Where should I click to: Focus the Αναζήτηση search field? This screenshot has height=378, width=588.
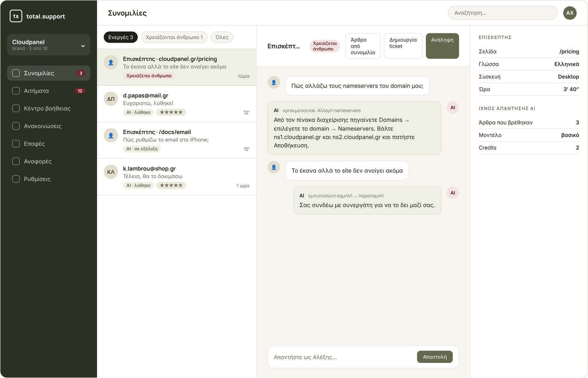502,13
